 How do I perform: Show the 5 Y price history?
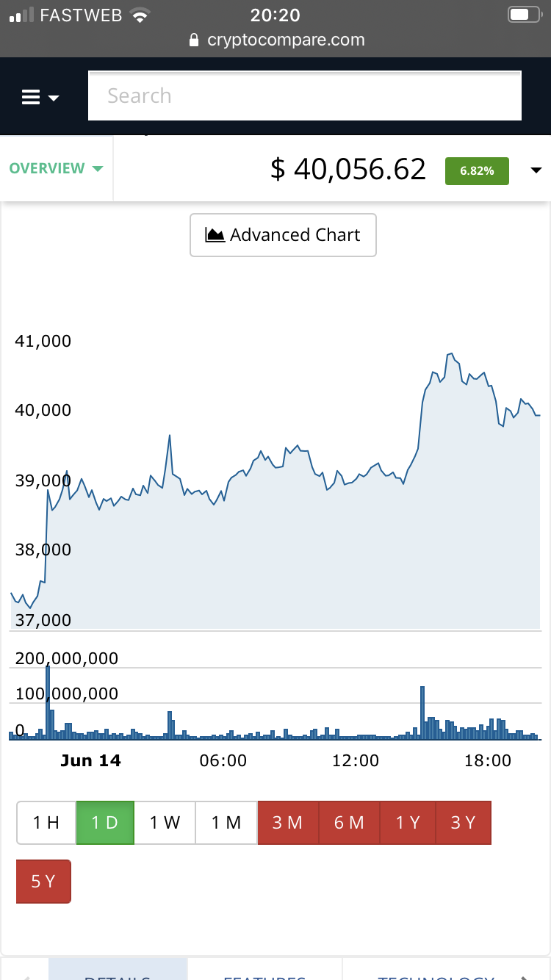click(x=43, y=882)
